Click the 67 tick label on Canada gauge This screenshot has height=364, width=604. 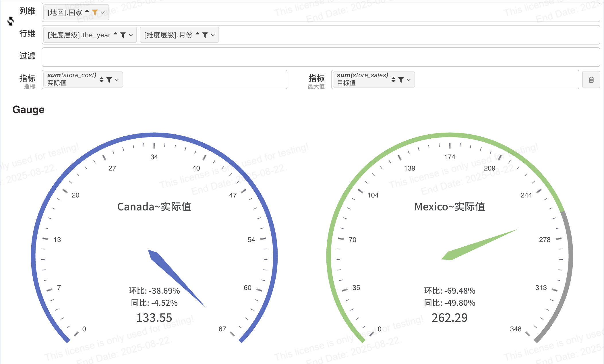pyautogui.click(x=222, y=329)
